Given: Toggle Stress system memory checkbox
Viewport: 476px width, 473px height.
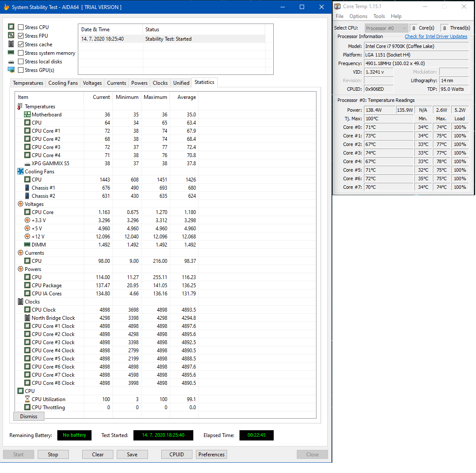Looking at the screenshot, I should point(21,53).
